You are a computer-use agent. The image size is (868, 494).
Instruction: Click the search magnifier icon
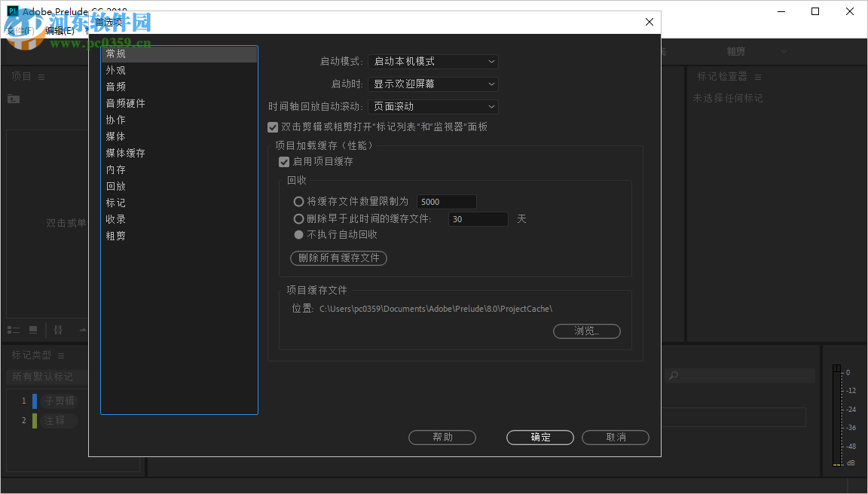(673, 375)
